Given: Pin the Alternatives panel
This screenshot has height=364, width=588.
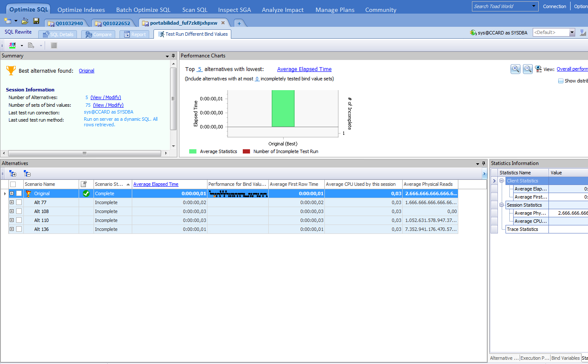Looking at the screenshot, I should (483, 163).
